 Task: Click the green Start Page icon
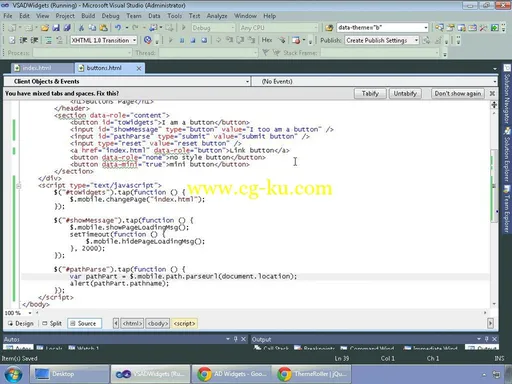point(495,28)
